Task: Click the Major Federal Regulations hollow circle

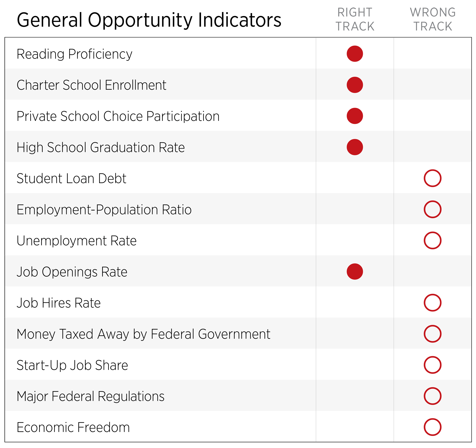Action: tap(432, 396)
